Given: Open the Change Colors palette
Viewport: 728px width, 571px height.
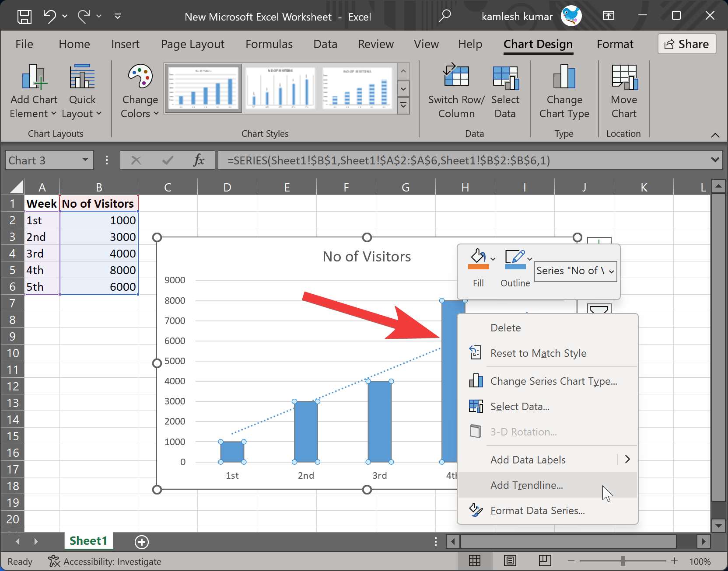Looking at the screenshot, I should coord(140,91).
